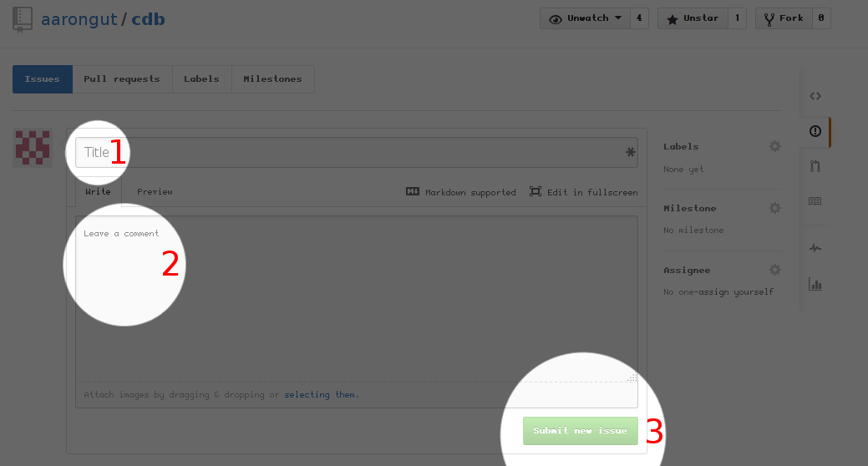This screenshot has height=466, width=868.
Task: Open the Graphs bar chart icon
Action: coord(815,284)
